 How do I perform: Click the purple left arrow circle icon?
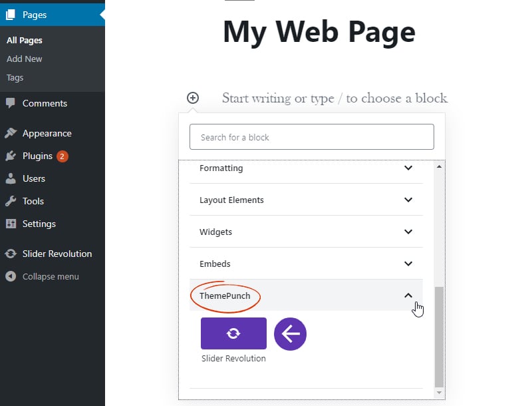tap(290, 334)
